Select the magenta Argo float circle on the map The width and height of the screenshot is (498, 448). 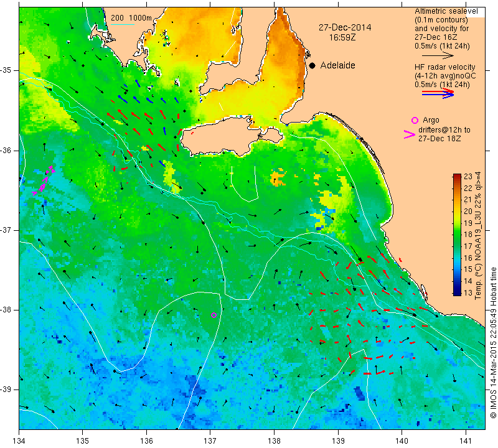point(214,315)
